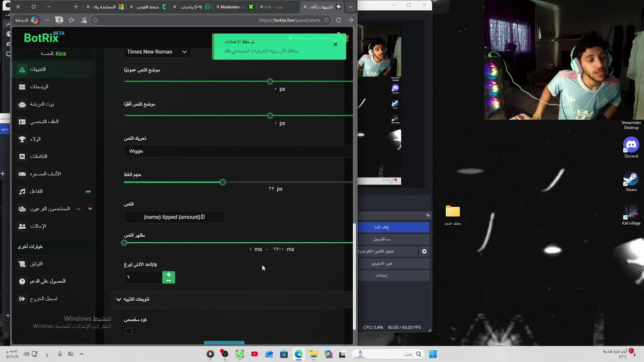Expand تنويعات التنبيه alert variations section
Viewport: 644px width, 362px height.
point(232,299)
